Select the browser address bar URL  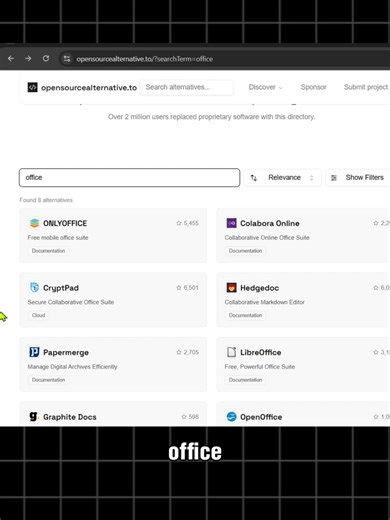click(145, 59)
